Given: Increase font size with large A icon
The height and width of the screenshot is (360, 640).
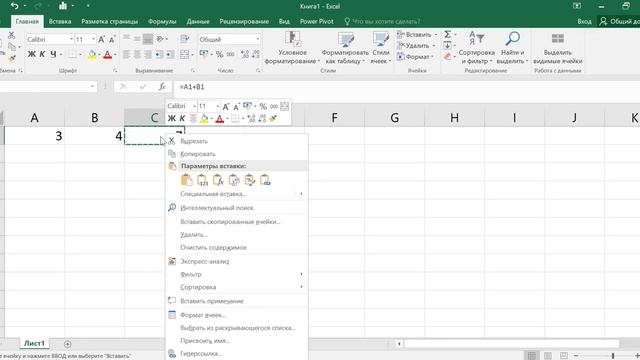Looking at the screenshot, I should (x=102, y=39).
